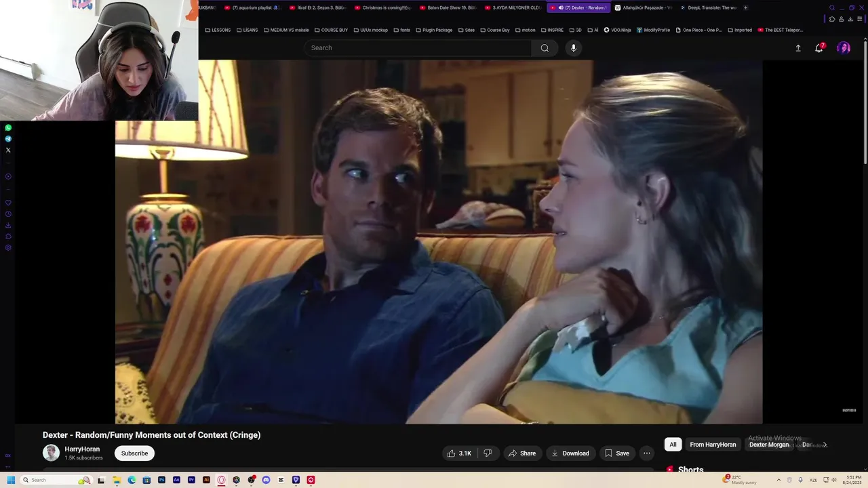This screenshot has height=488, width=868.
Task: Focus the YouTube search box
Action: (418, 48)
